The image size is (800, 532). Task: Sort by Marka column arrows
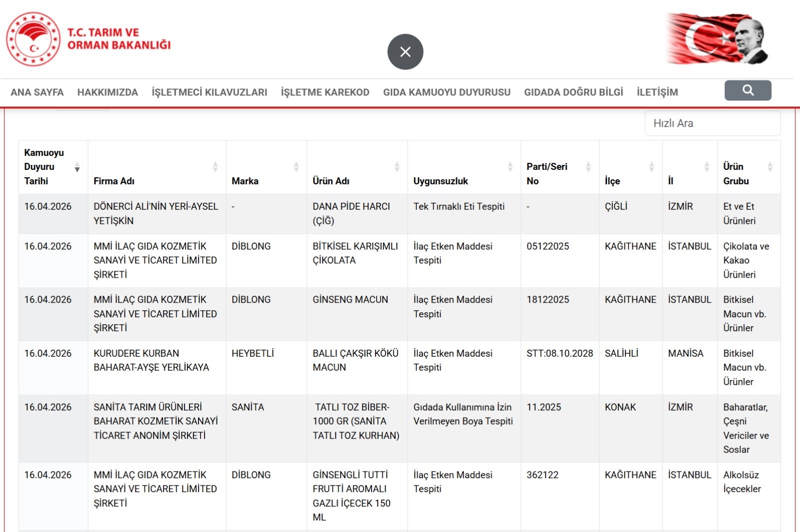(296, 167)
